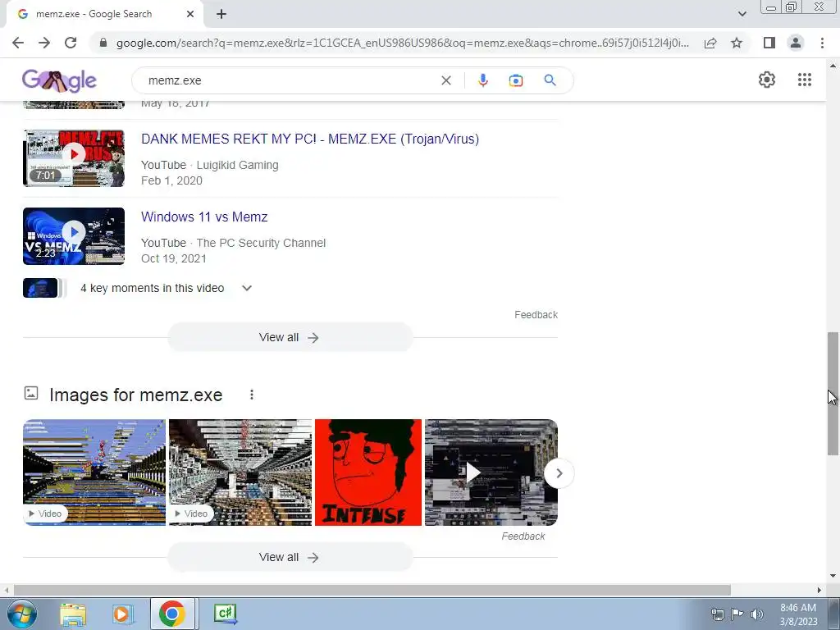
Task: Click View all under videos
Action: click(x=290, y=337)
